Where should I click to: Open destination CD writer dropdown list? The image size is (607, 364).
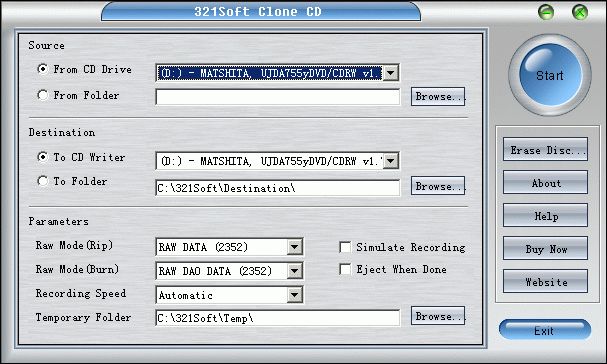[391, 161]
